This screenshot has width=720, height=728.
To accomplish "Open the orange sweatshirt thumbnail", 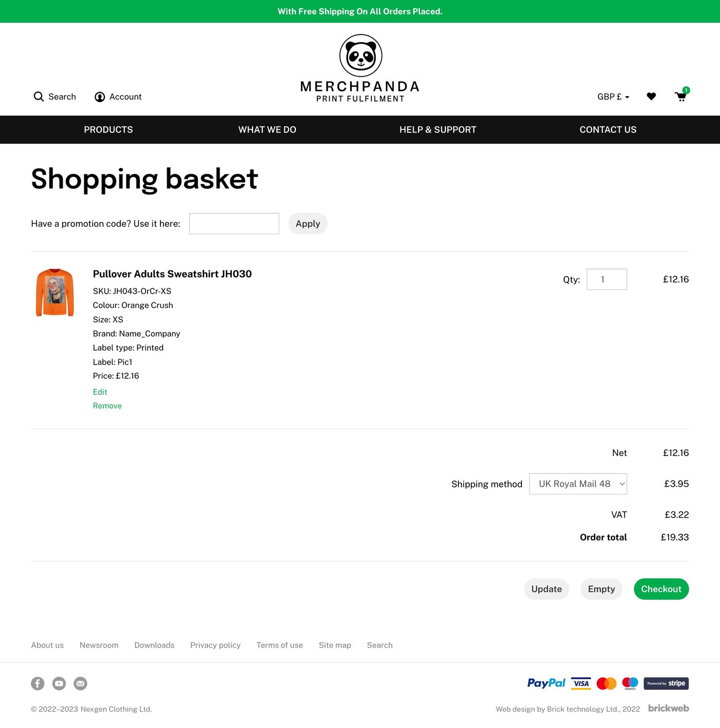I will click(55, 292).
